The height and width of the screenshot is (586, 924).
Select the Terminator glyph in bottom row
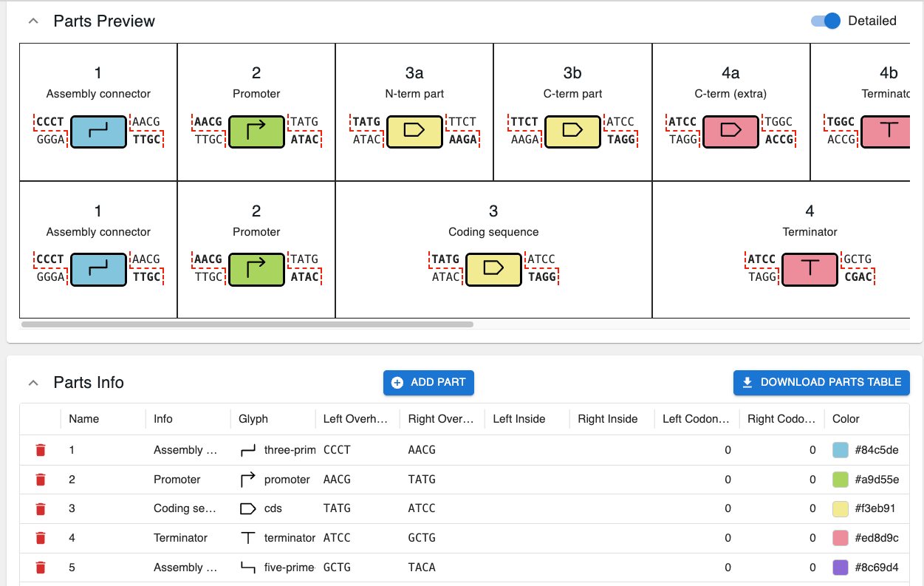point(810,269)
